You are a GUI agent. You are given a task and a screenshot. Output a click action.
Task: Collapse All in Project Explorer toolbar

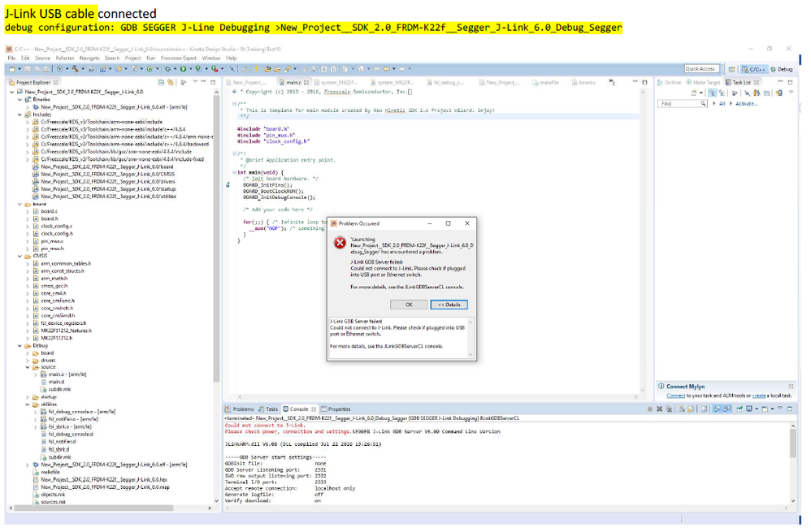pyautogui.click(x=160, y=82)
